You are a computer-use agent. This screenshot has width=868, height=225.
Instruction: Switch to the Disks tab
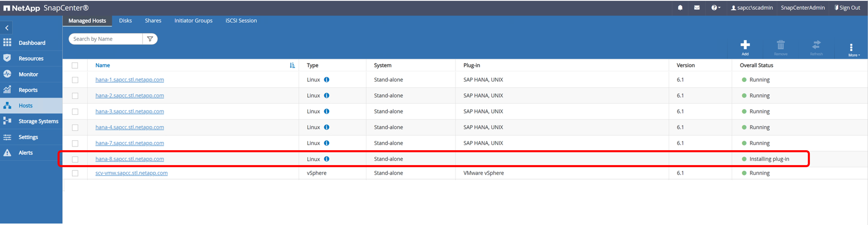[125, 21]
